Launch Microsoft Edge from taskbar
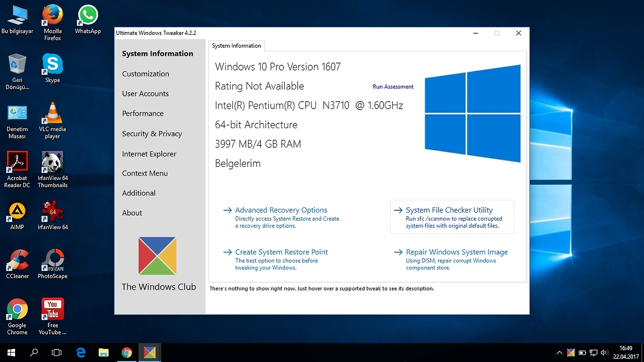The width and height of the screenshot is (644, 362). (80, 352)
